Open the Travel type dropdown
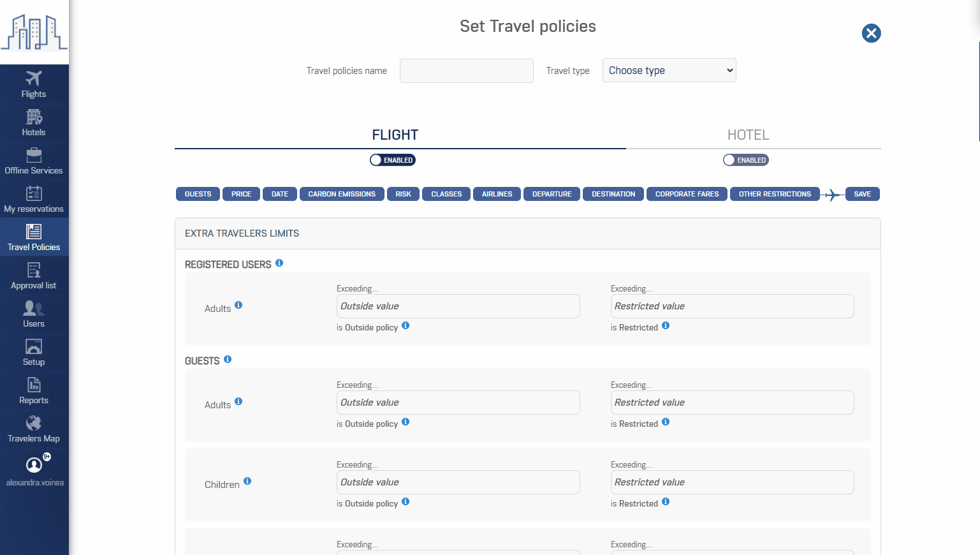Screen dimensions: 980x555 point(669,70)
